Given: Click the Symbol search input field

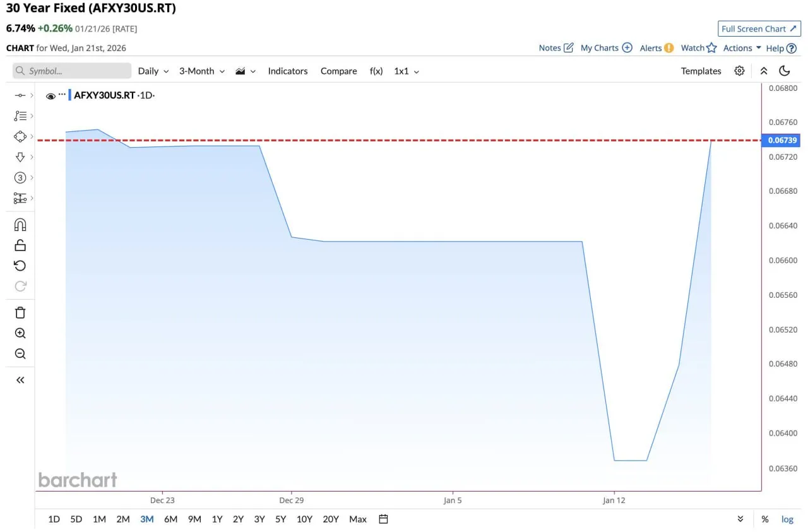Looking at the screenshot, I should (72, 71).
